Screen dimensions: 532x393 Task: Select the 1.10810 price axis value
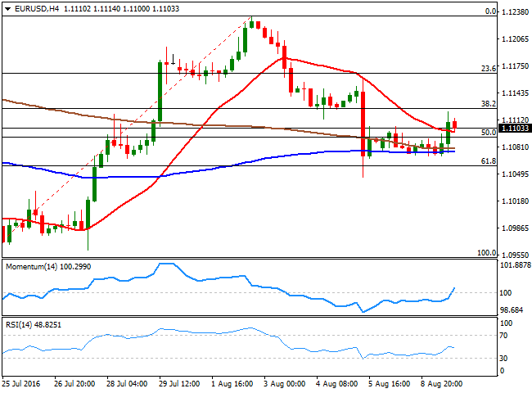pos(515,147)
